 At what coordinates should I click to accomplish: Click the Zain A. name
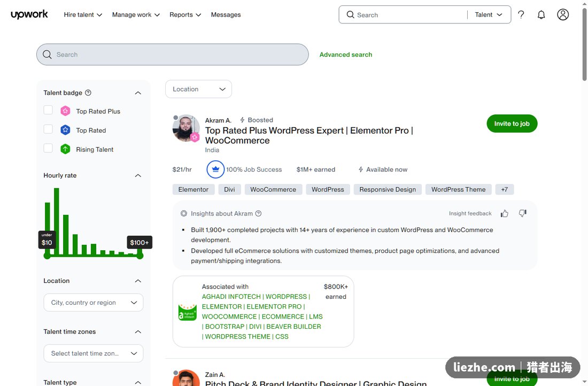[x=215, y=375]
